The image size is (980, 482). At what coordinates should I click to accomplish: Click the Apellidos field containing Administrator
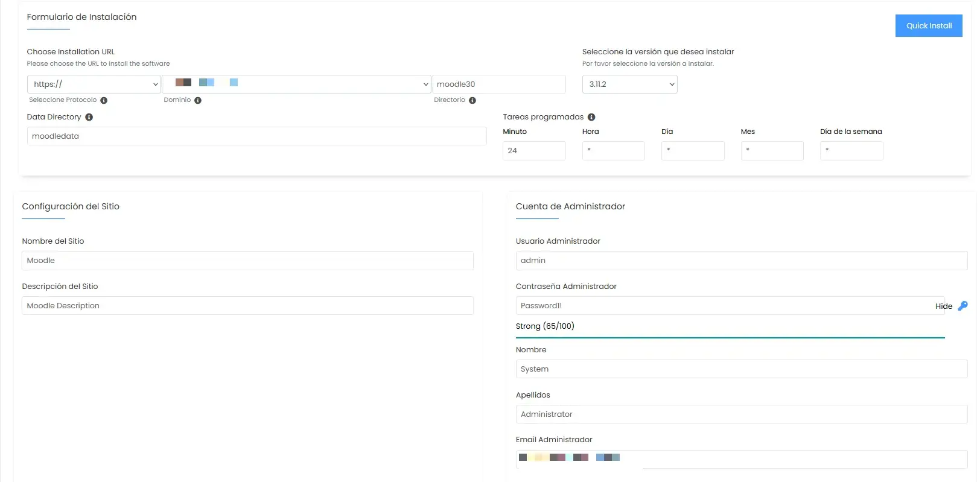(742, 414)
